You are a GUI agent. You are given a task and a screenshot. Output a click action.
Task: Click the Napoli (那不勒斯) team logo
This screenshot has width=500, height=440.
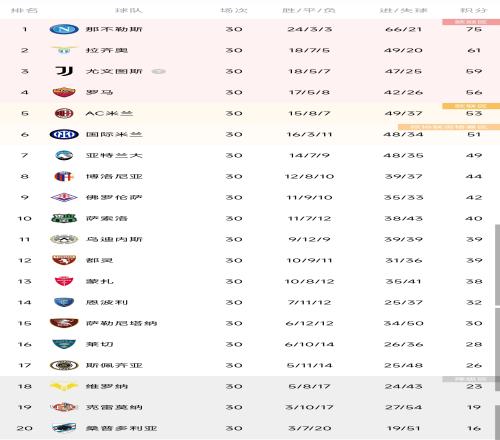[x=64, y=29]
